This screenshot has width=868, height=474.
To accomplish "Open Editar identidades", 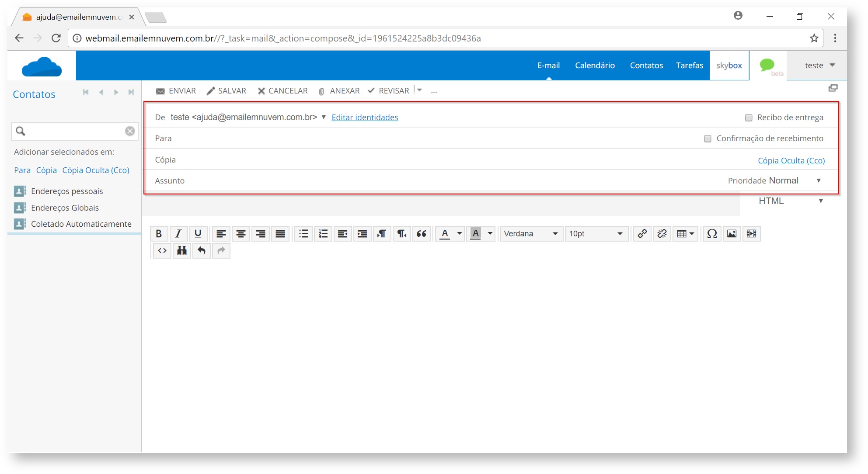I will (x=365, y=117).
